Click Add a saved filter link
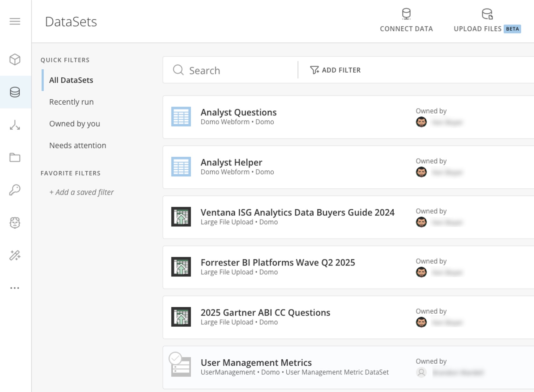Image resolution: width=534 pixels, height=392 pixels. (x=81, y=192)
